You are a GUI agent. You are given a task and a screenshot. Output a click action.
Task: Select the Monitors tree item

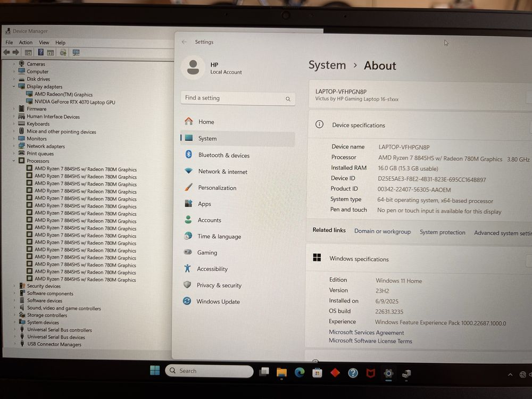click(x=37, y=138)
